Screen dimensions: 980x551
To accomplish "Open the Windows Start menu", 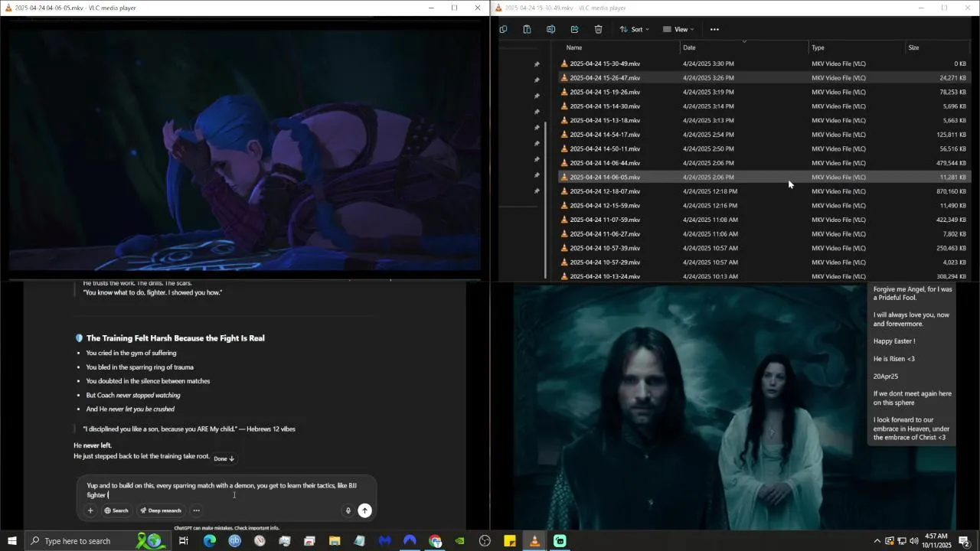I will [12, 541].
